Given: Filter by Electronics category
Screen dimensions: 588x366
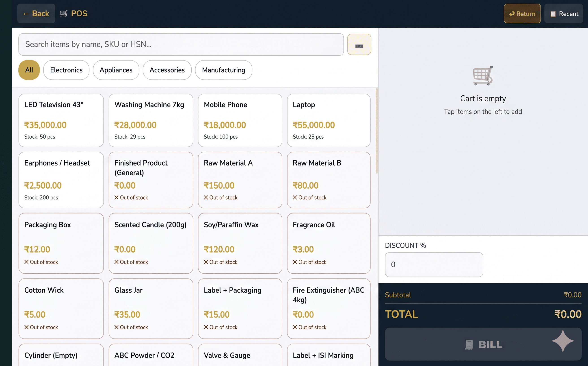Looking at the screenshot, I should pos(66,70).
